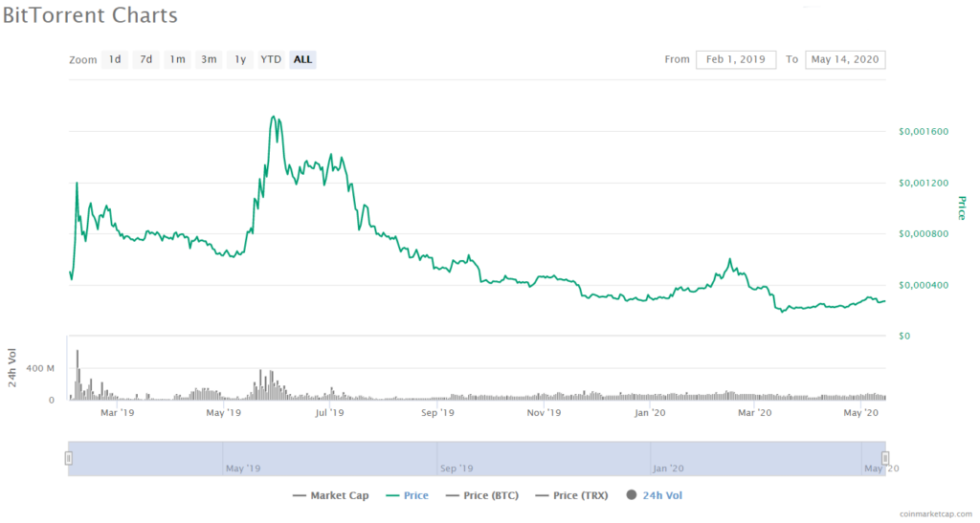Select the 1d zoom range
Viewport: 980px width, 523px height.
click(115, 59)
